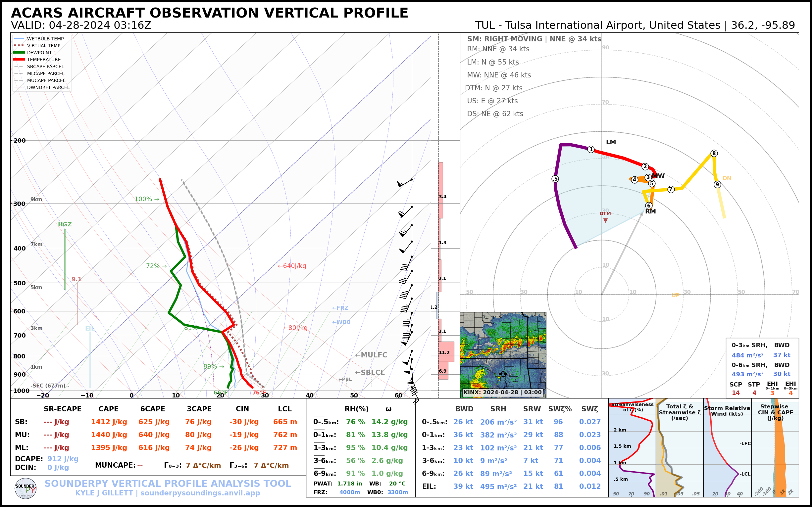Click hodograph height marker 8
Viewport: 812px width, 507px height.
(714, 153)
